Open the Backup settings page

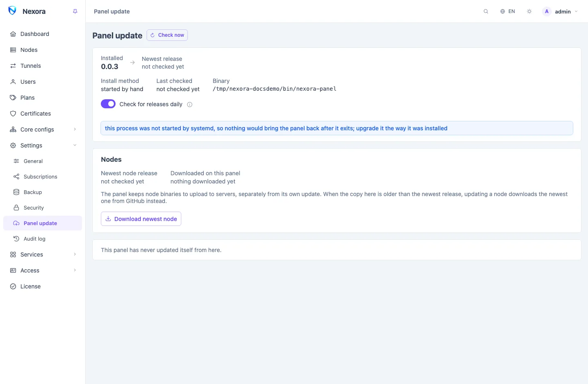pos(42,192)
